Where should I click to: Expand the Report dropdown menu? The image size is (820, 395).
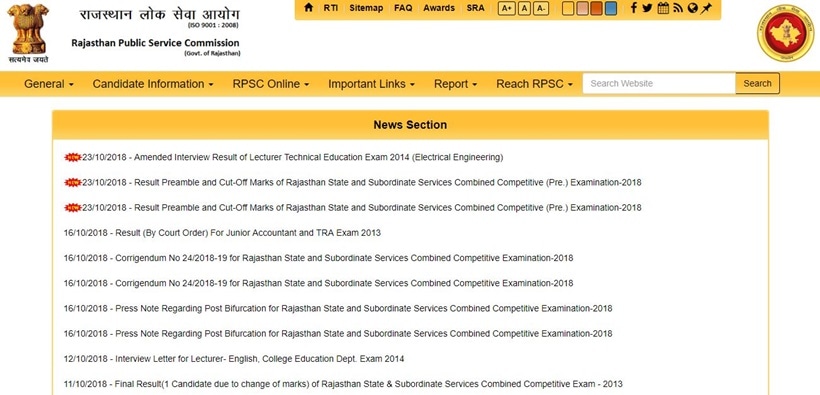[455, 84]
